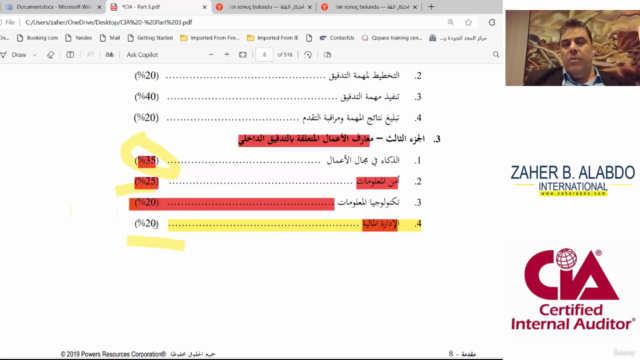Image resolution: width=640 pixels, height=360 pixels.
Task: Open the Imported From Firefox bookmarks folder
Action: 210,38
